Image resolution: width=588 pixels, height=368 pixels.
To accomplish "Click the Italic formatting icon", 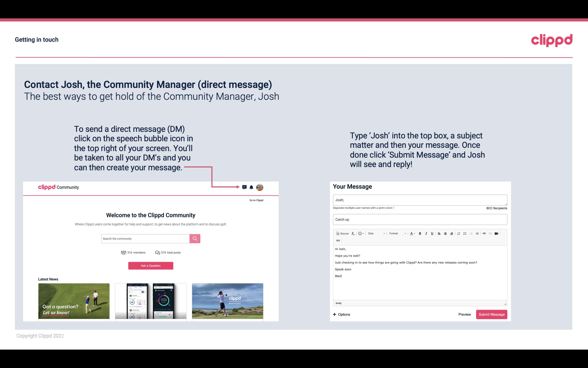I will tap(425, 233).
